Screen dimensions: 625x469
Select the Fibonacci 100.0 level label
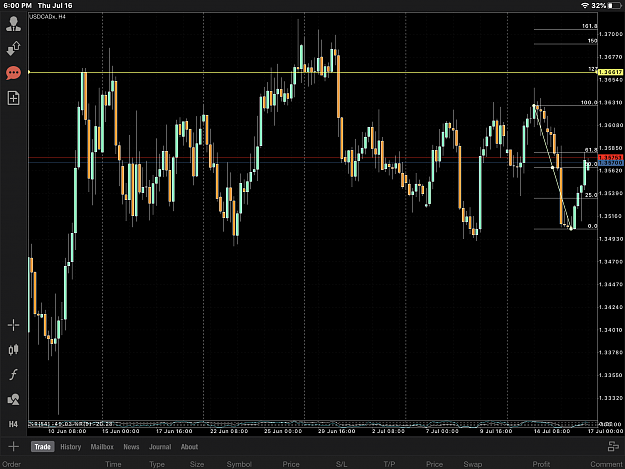pyautogui.click(x=589, y=102)
